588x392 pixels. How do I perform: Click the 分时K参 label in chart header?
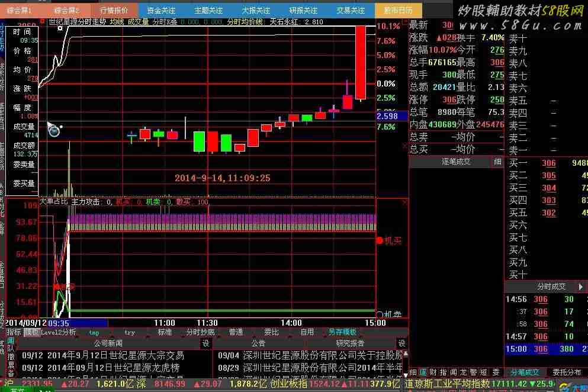(x=164, y=22)
